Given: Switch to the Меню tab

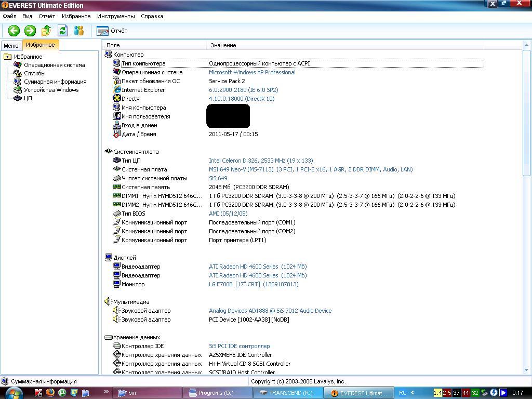Looking at the screenshot, I should point(11,46).
